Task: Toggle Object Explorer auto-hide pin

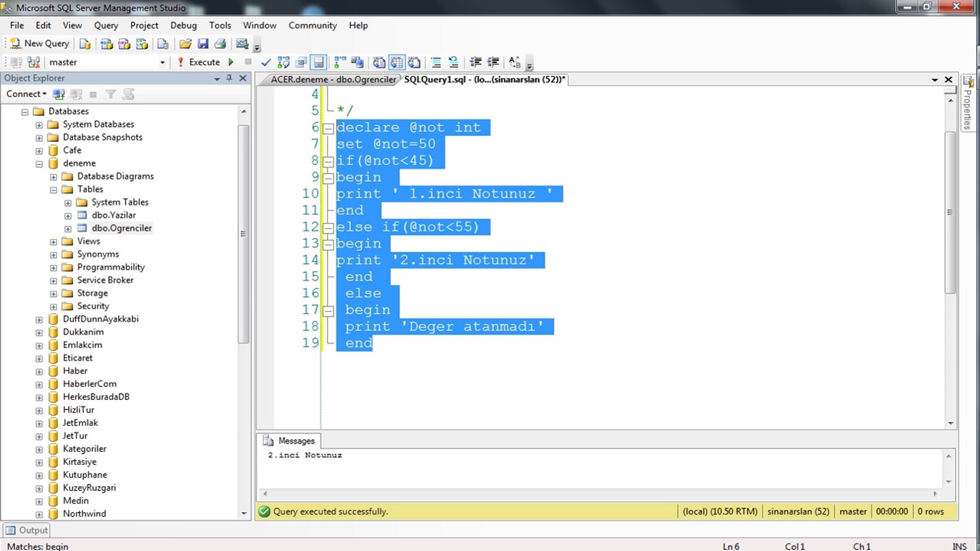Action: (x=229, y=78)
